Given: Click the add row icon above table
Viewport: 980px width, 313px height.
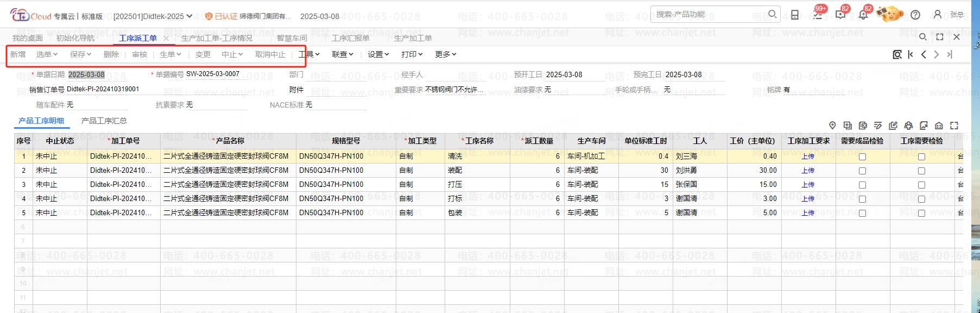Looking at the screenshot, I should 848,126.
